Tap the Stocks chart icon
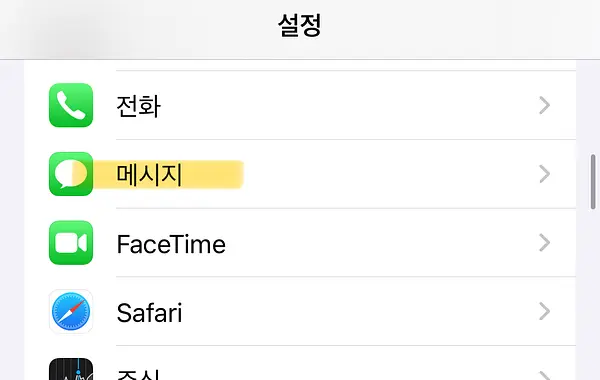This screenshot has height=380, width=600. pyautogui.click(x=71, y=369)
